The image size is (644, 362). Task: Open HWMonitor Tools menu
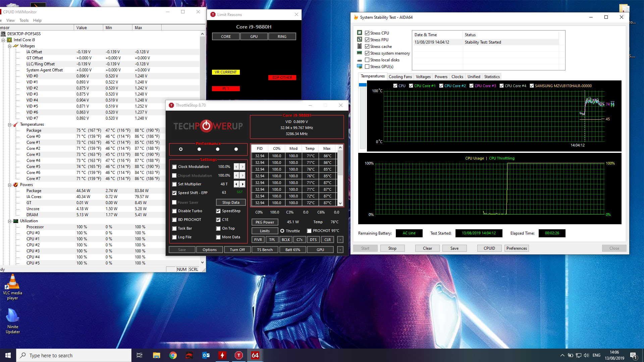[x=24, y=20]
